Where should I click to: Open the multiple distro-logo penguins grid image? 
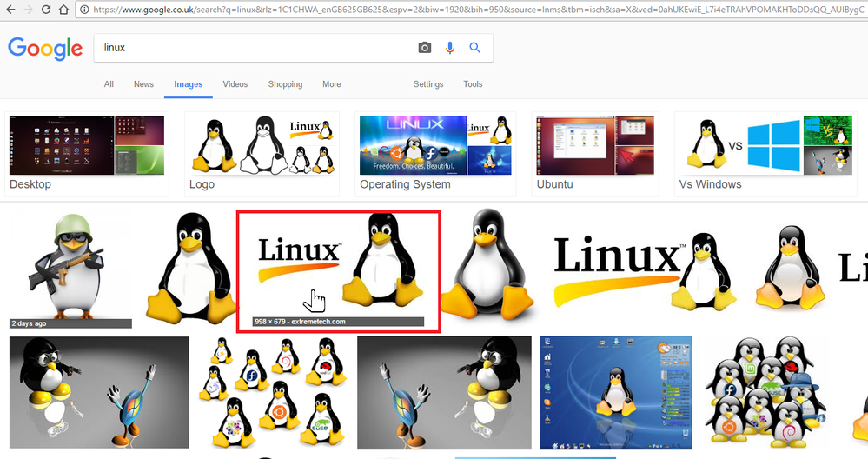[273, 392]
